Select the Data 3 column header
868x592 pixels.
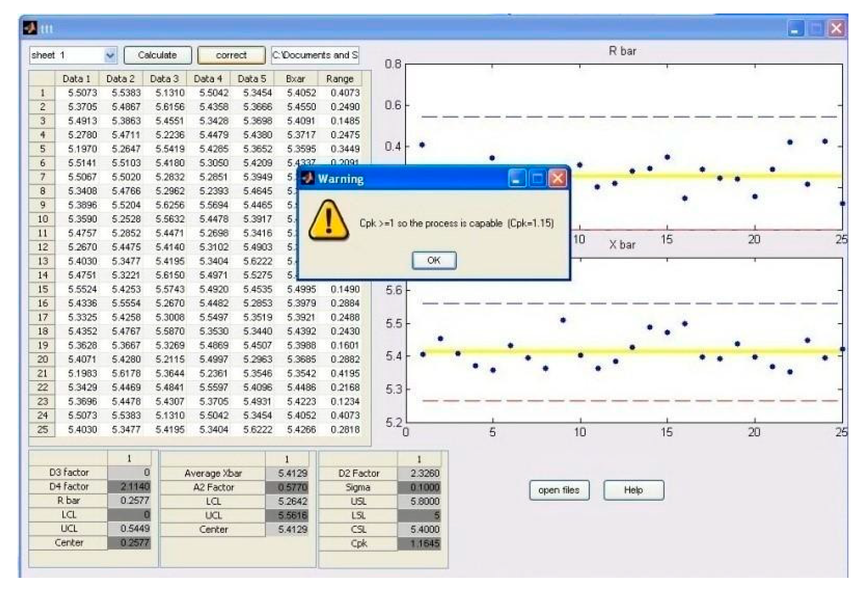(164, 79)
